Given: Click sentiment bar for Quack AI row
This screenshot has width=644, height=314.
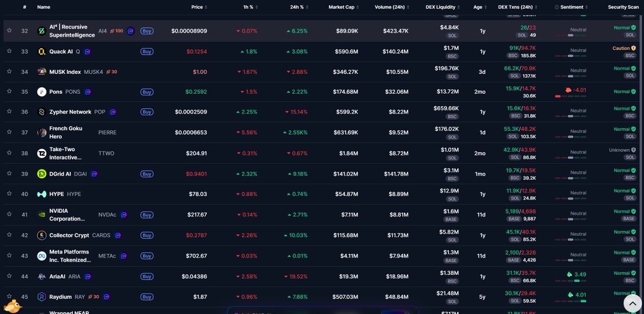Looking at the screenshot, I should pos(572,56).
